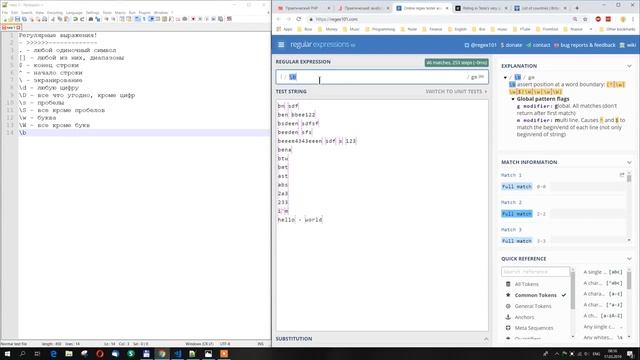The image size is (640, 360).
Task: Click the Redo icon in Notepad++ toolbar
Action: [82, 19]
